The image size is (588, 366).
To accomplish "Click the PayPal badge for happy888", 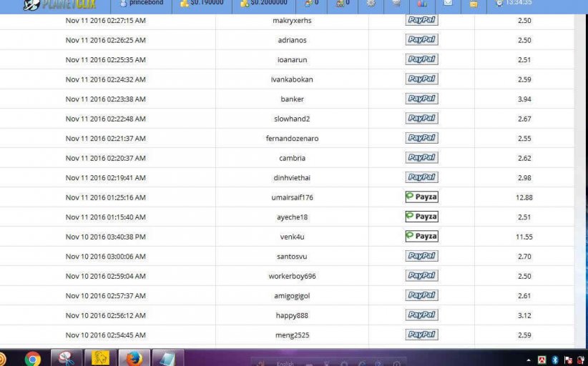I will coord(421,315).
